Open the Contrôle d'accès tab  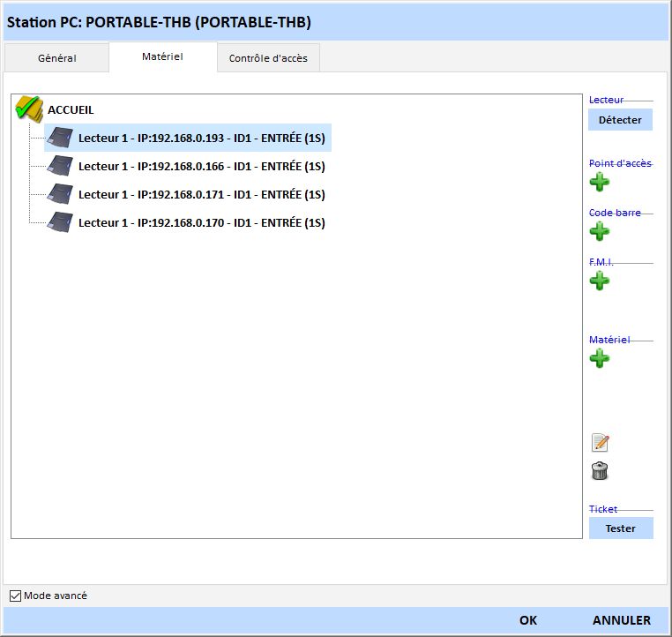[x=268, y=58]
